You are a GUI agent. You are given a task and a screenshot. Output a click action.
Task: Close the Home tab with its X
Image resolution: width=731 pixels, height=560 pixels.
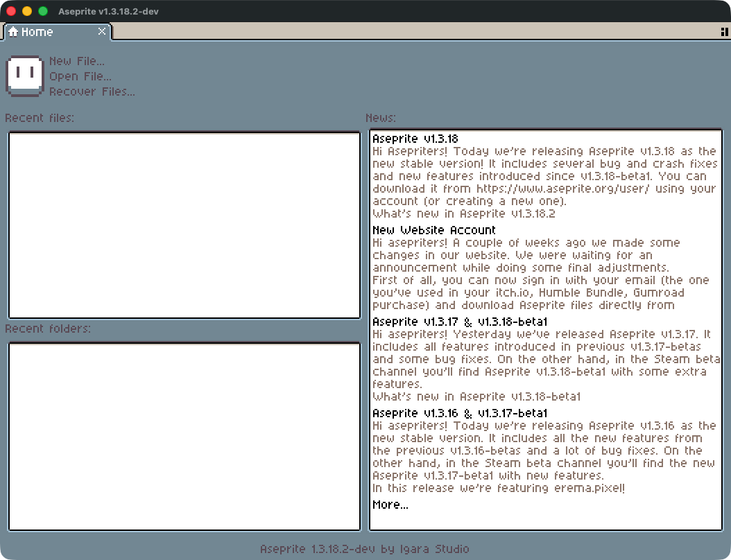point(102,31)
